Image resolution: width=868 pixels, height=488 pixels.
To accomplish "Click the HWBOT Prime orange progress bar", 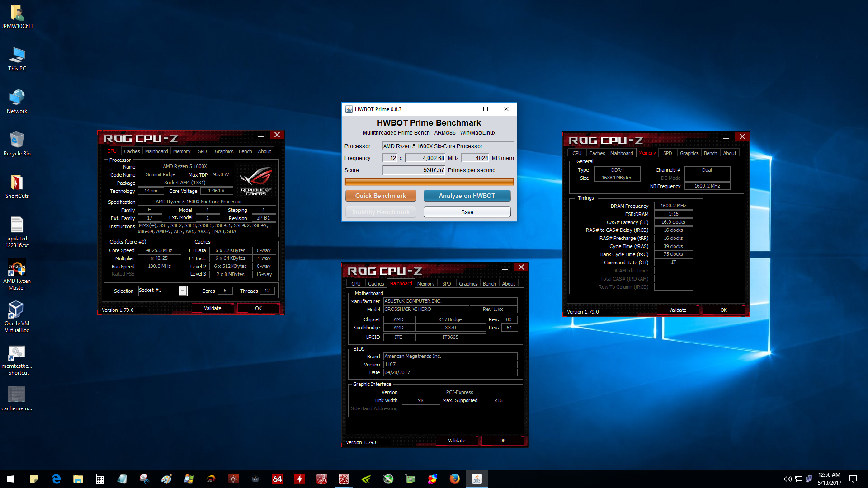I will coord(429,182).
